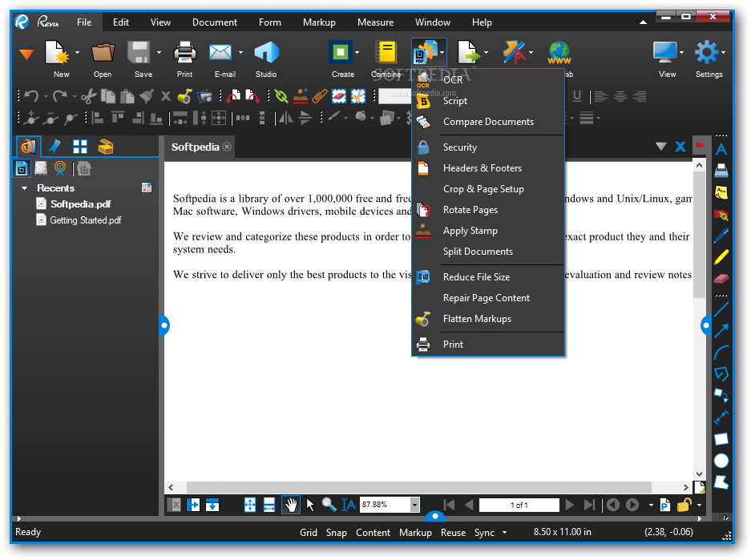The height and width of the screenshot is (560, 751).
Task: Open the Markup menu
Action: pos(319,22)
